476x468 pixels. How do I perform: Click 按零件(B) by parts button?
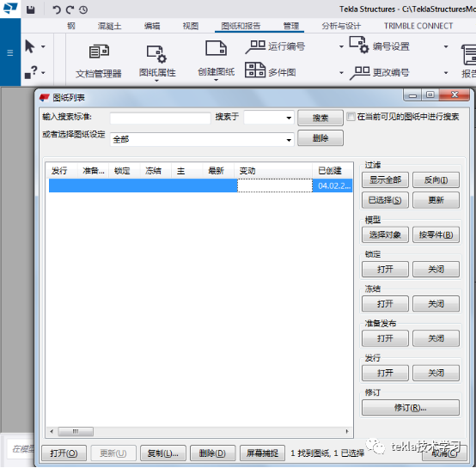(x=436, y=234)
